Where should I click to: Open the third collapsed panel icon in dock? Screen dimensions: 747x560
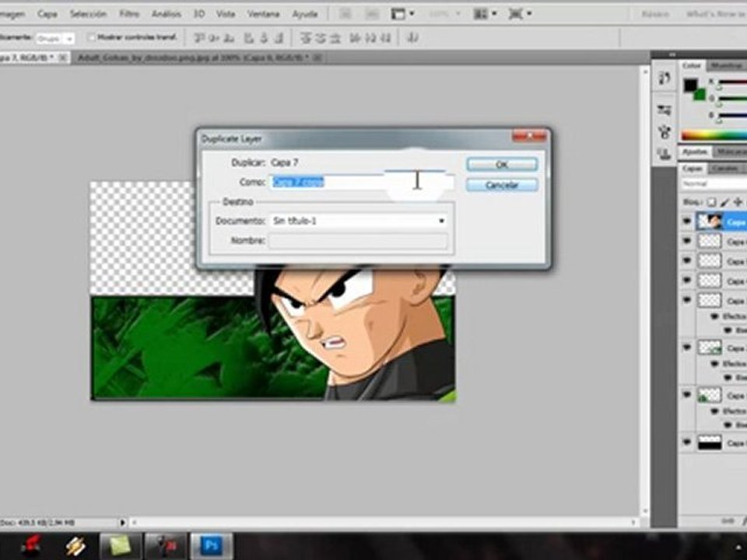[x=665, y=132]
